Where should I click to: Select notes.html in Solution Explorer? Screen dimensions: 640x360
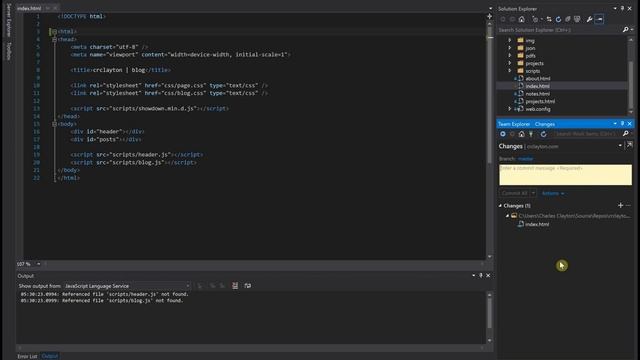tap(538, 94)
